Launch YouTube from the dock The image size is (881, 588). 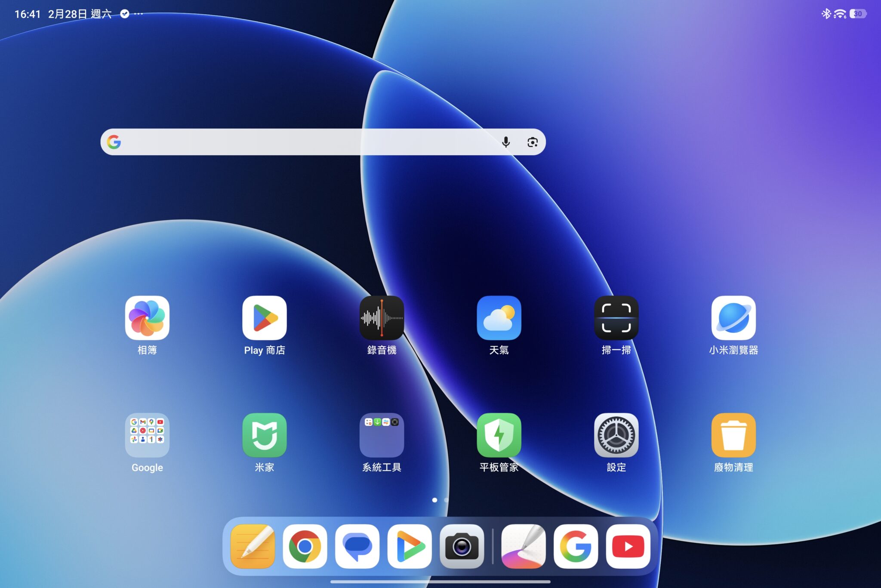628,546
